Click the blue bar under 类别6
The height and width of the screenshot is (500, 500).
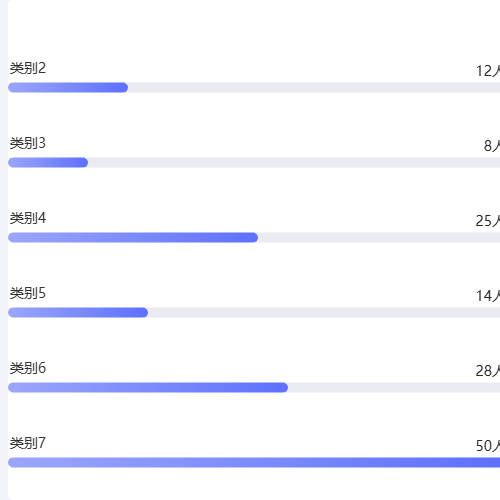coord(148,387)
